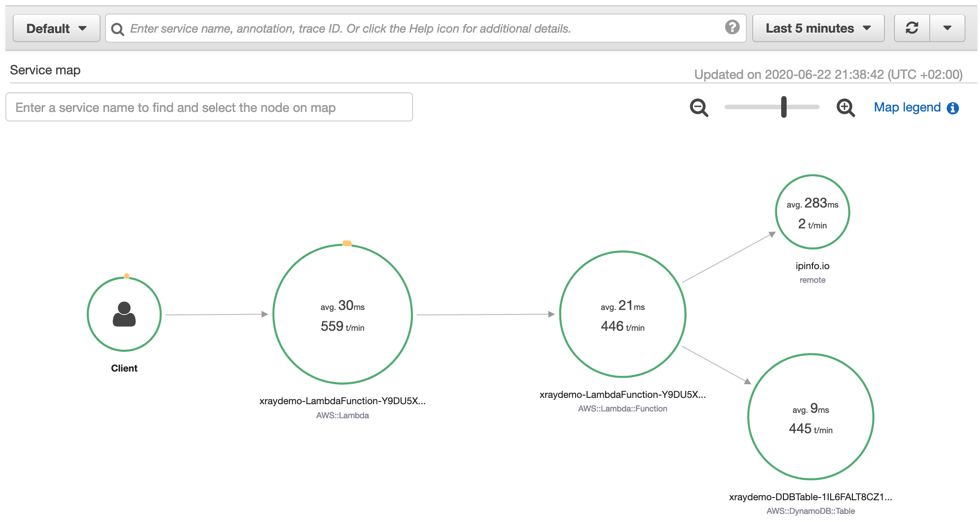Click the refresh service map icon

click(912, 28)
